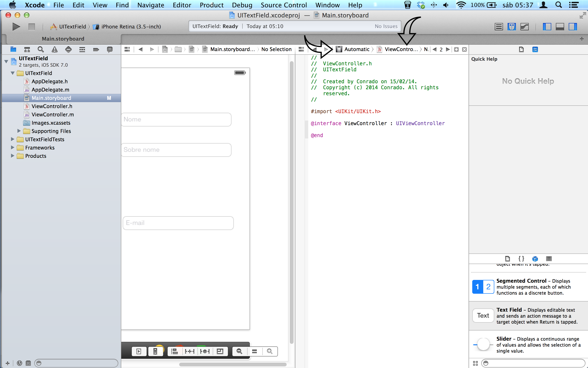Show the Standard editor
This screenshot has height=368, width=588.
pos(499,26)
